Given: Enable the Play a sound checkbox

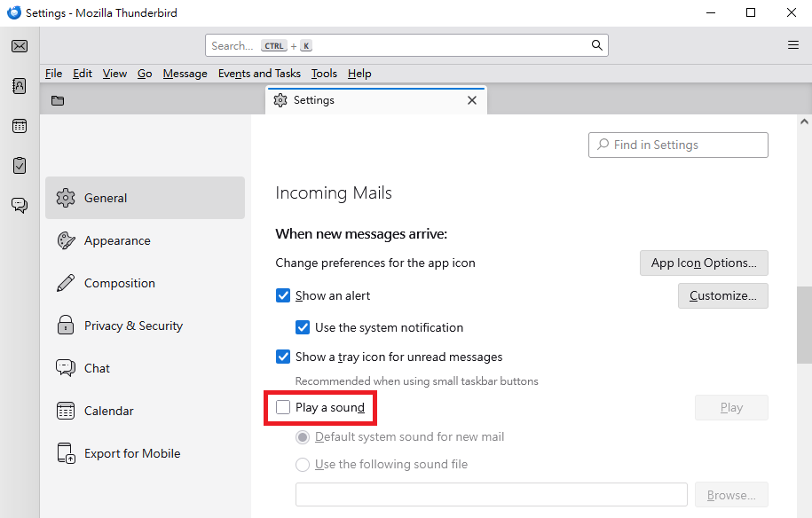Looking at the screenshot, I should point(283,407).
